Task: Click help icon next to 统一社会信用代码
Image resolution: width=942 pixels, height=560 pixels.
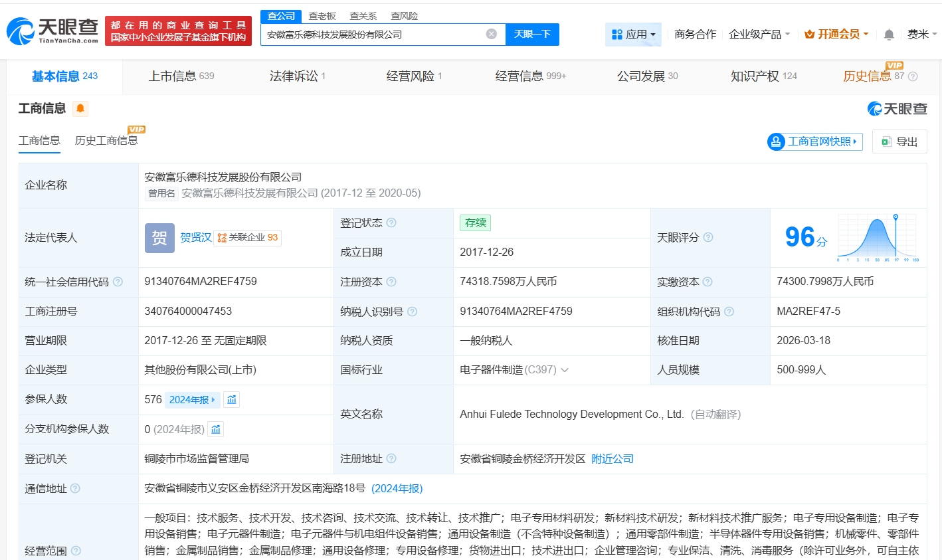Action: 118,282
